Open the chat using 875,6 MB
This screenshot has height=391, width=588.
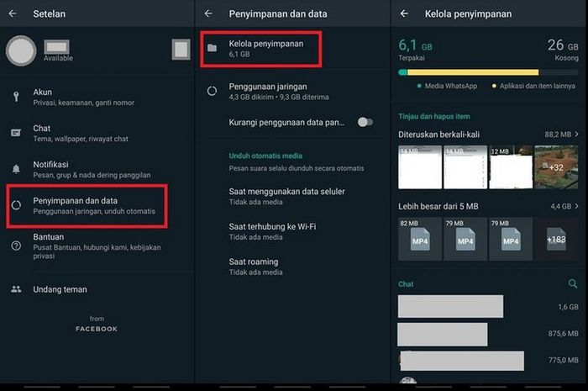pos(488,334)
